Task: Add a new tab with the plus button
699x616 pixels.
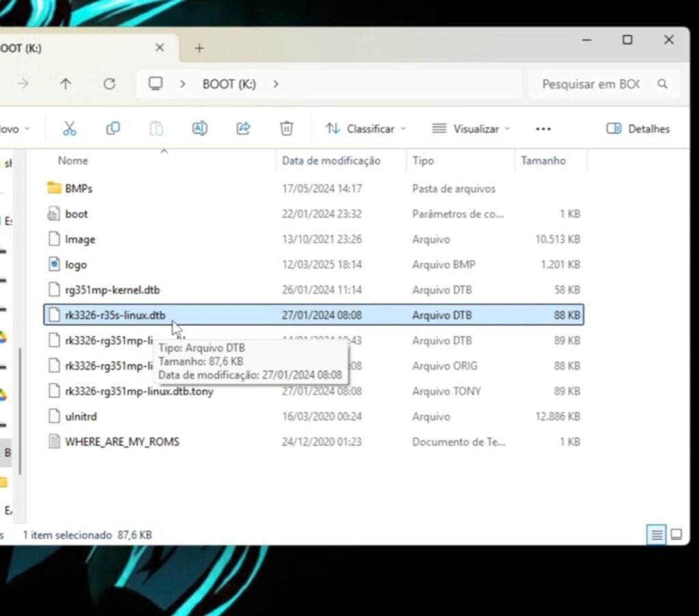Action: coord(199,48)
